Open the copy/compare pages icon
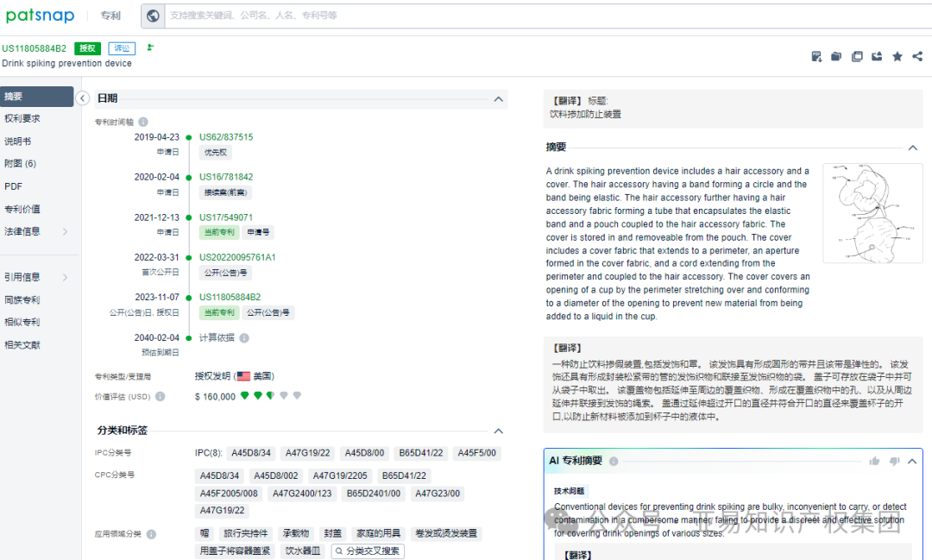 857,56
